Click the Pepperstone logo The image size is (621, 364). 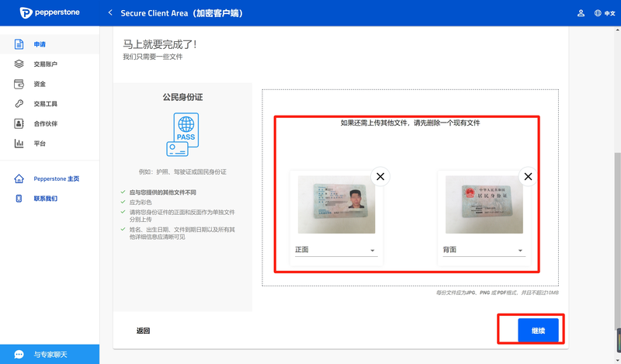coord(50,12)
